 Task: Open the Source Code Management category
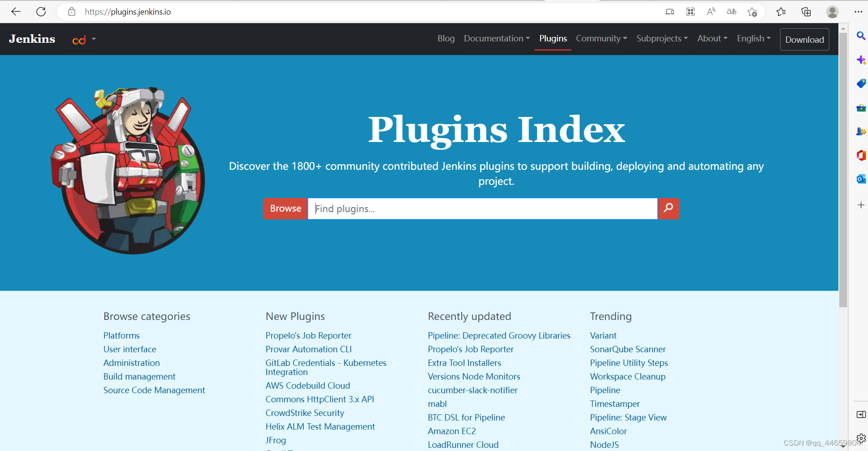(x=154, y=390)
